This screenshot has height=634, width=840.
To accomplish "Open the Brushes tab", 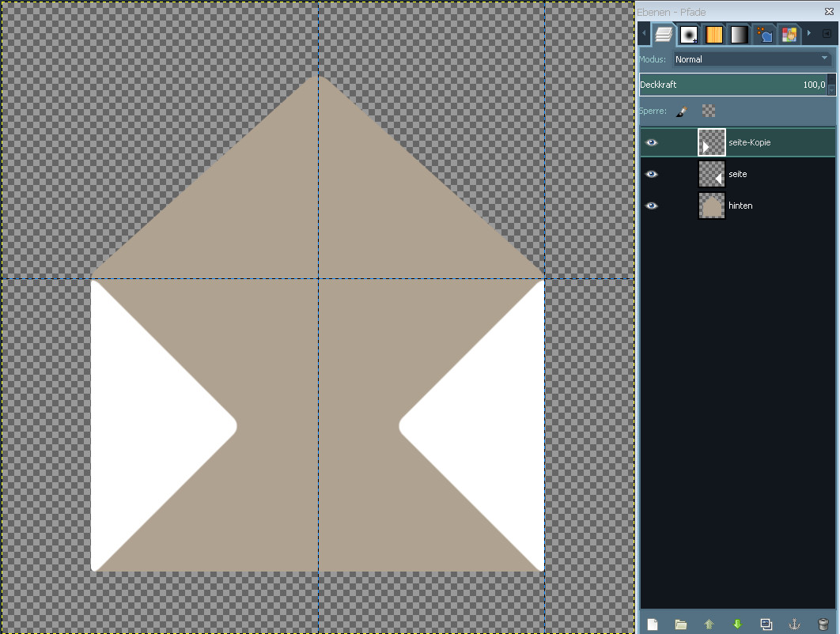I will click(690, 35).
